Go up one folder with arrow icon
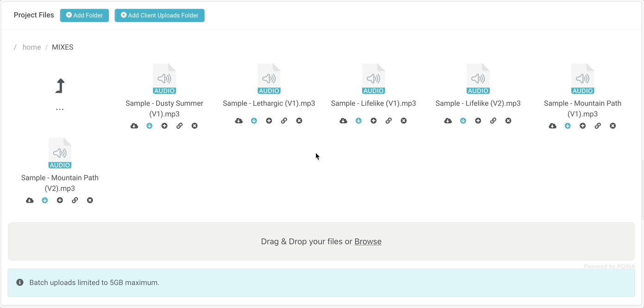The height and width of the screenshot is (308, 644). coord(60,86)
